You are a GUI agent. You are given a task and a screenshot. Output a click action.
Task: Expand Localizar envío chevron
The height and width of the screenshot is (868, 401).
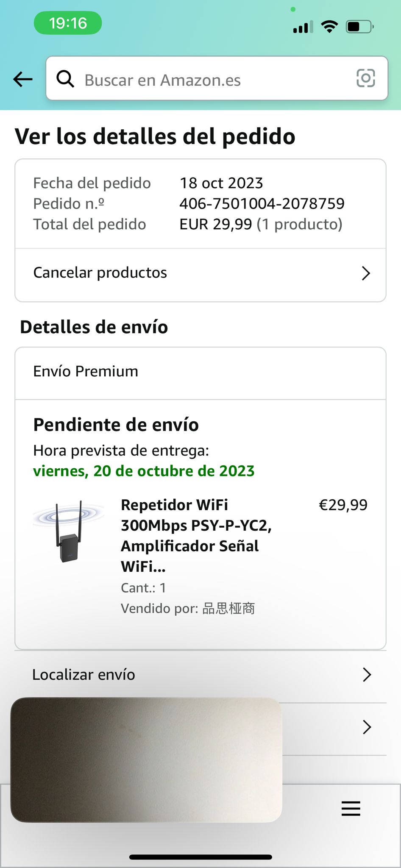pyautogui.click(x=367, y=674)
